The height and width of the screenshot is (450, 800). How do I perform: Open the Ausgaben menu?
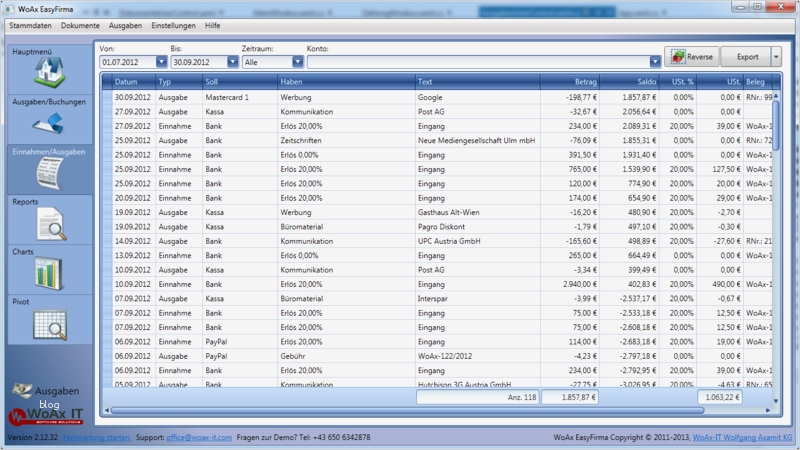coord(126,26)
